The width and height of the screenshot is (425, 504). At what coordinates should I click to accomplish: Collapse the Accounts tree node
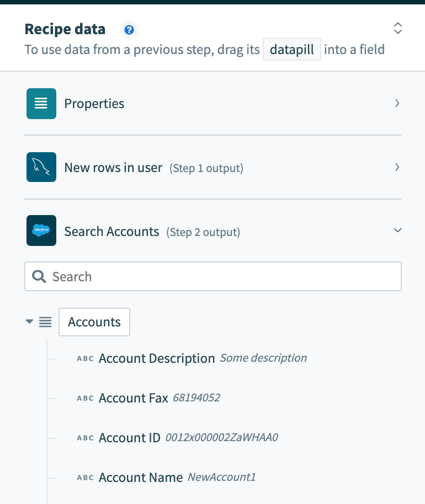pos(29,322)
